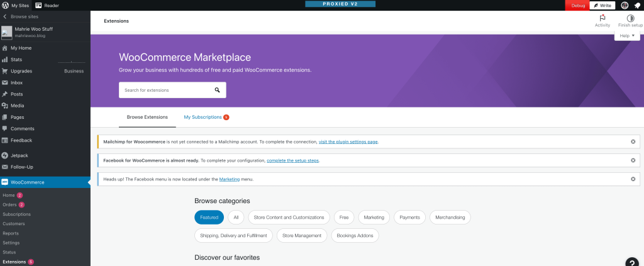Image resolution: width=644 pixels, height=266 pixels.
Task: Click the site thumbnail for Mahrie Woo Stuff
Action: tap(6, 33)
